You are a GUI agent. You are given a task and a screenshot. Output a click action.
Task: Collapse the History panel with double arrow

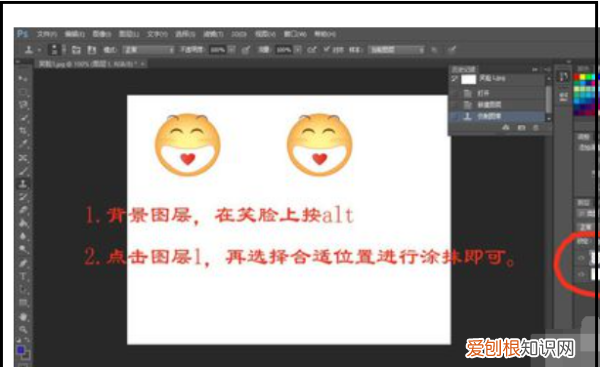[x=535, y=69]
